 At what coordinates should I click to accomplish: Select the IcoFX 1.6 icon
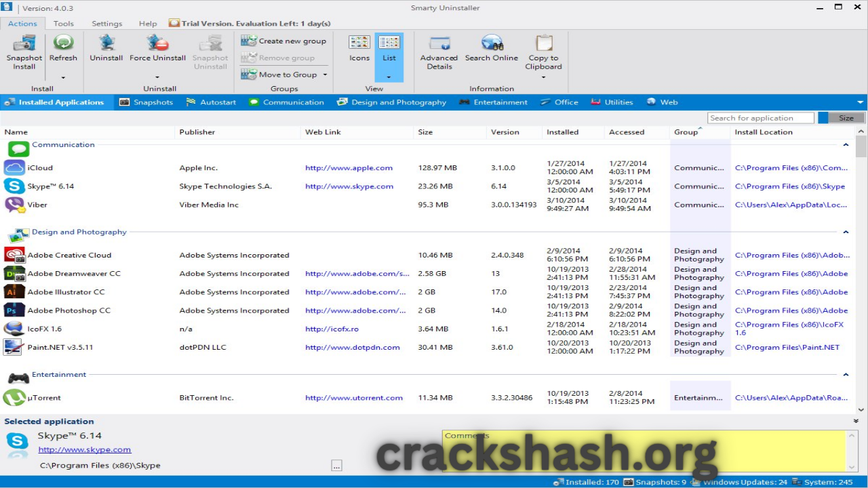[14, 328]
